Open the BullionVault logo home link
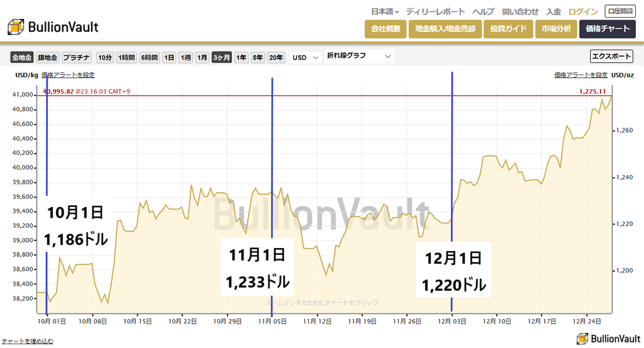Image resolution: width=644 pixels, height=348 pixels. click(x=53, y=27)
